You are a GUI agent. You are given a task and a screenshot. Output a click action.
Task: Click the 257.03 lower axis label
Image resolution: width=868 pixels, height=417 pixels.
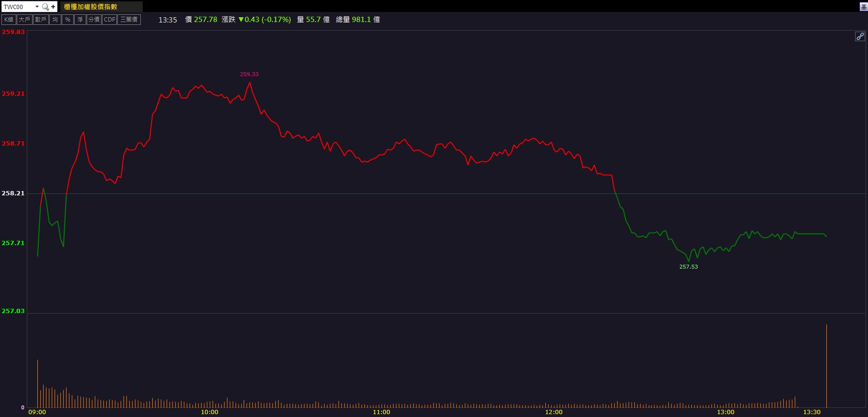click(x=13, y=311)
